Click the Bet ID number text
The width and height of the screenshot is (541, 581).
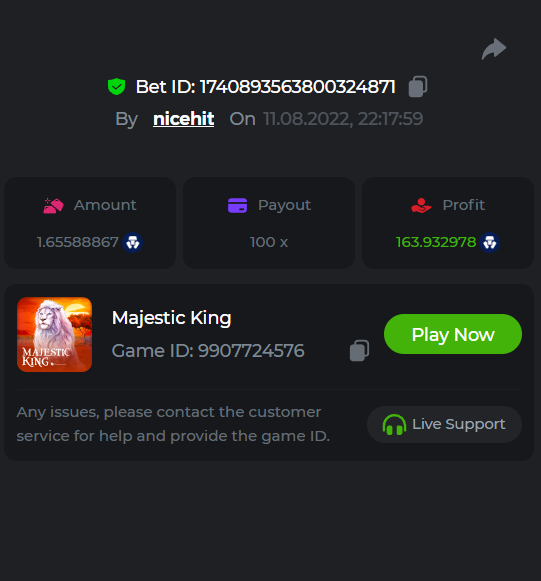pos(298,87)
